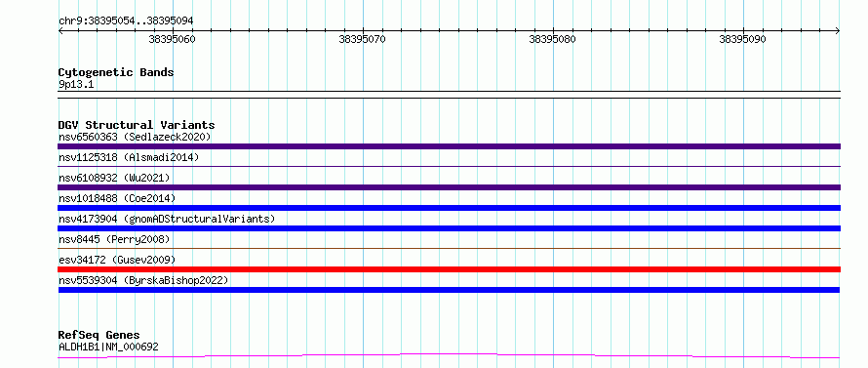Click the chr9:38395054..38395094 region label
The width and height of the screenshot is (868, 368).
tap(126, 21)
